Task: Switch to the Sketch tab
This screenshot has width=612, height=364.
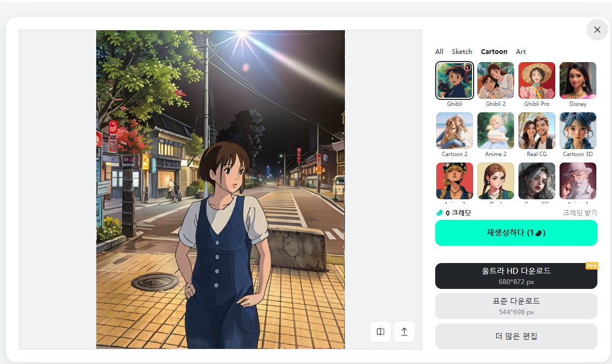Action: tap(462, 51)
